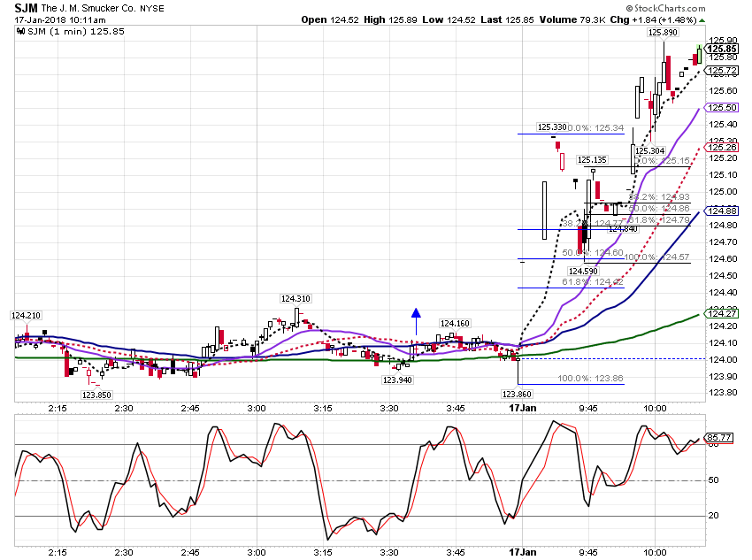Click the Fibonacci 100.0%: 123.86 label
This screenshot has width=752, height=560.
coord(590,379)
